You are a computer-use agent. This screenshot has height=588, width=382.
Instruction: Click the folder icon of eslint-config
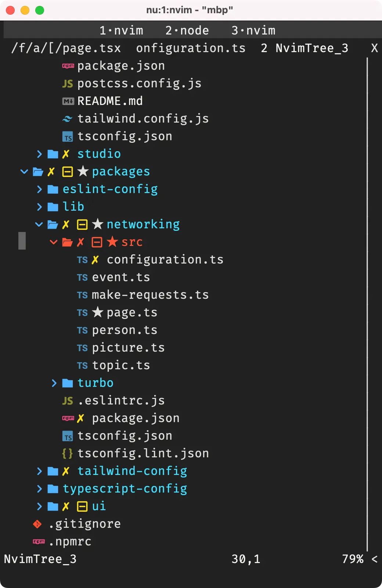coord(53,189)
